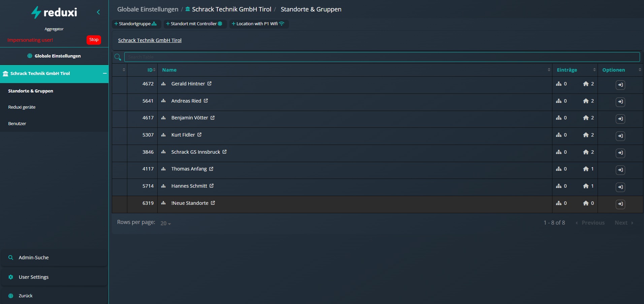Click group icon beside Gerald Hintner
Viewport: 644px width, 304px height.
tap(163, 84)
